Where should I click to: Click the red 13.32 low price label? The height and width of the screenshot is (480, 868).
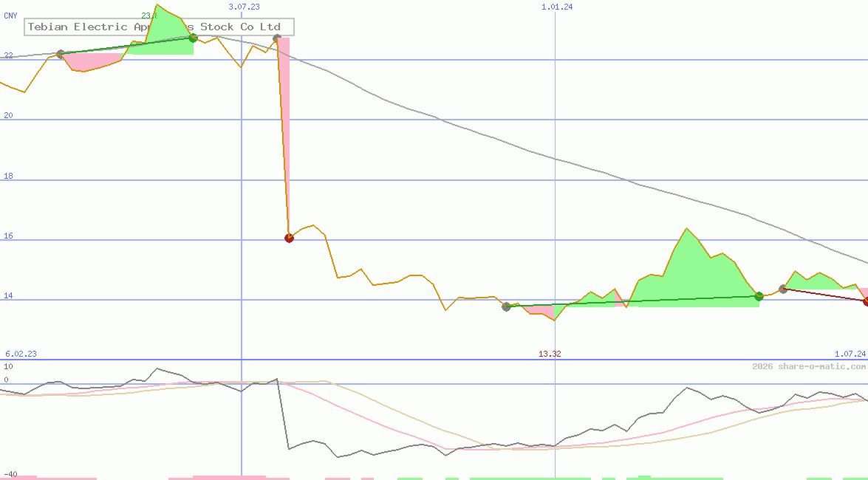click(550, 354)
